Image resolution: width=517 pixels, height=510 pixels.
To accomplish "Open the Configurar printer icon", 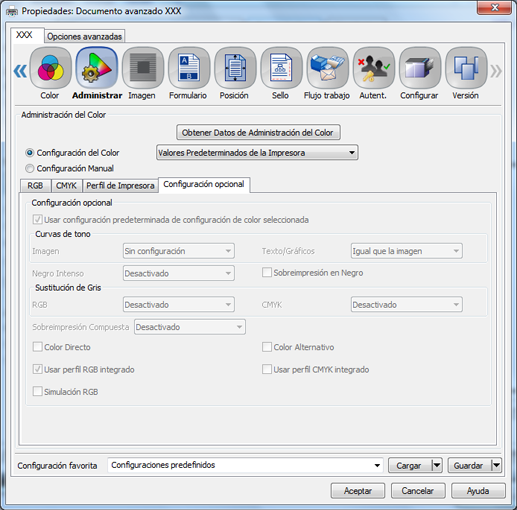I will pos(420,68).
